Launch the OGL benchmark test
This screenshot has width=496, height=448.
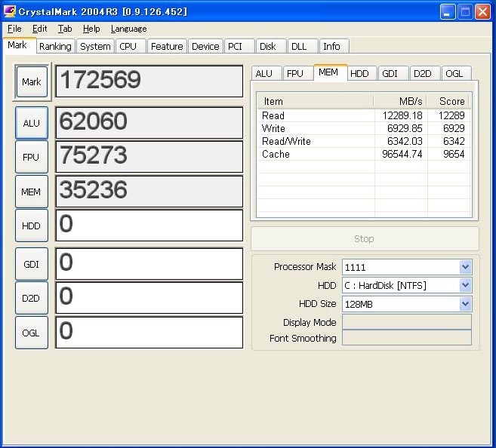point(32,333)
